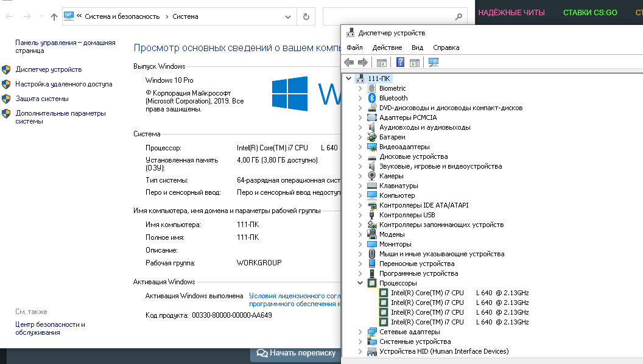Select the 111-ПК root computer icon
Screen dimensions: 643x364
click(360, 79)
